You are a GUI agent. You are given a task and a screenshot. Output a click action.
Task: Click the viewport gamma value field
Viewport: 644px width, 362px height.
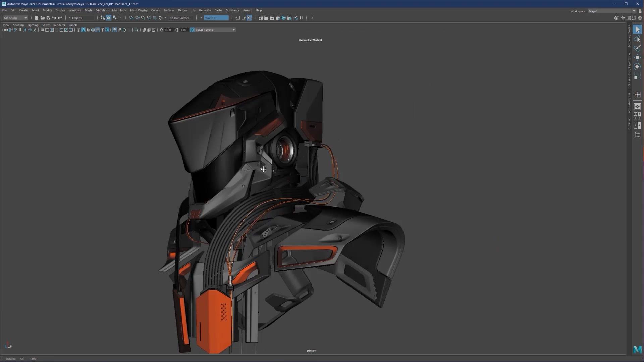(x=183, y=30)
